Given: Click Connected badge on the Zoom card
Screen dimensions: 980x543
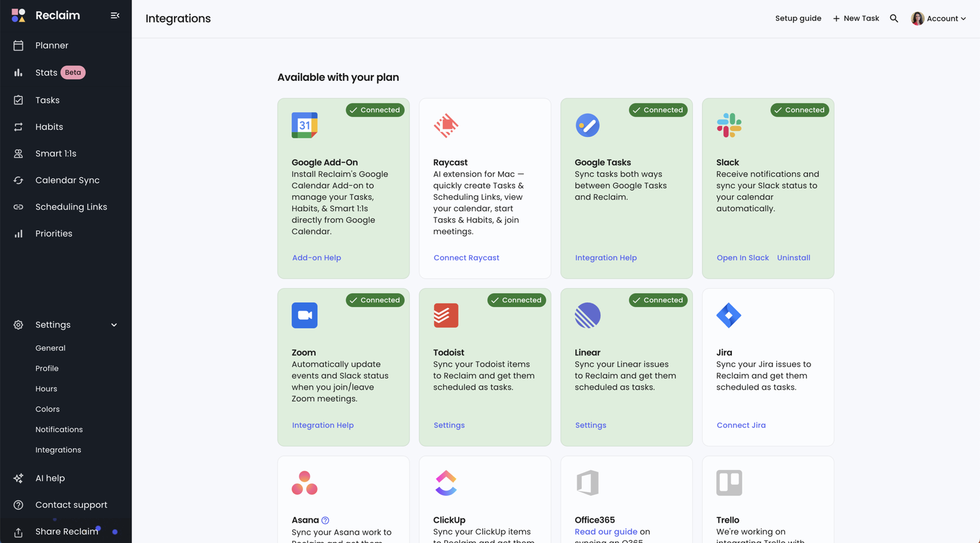Looking at the screenshot, I should 375,300.
